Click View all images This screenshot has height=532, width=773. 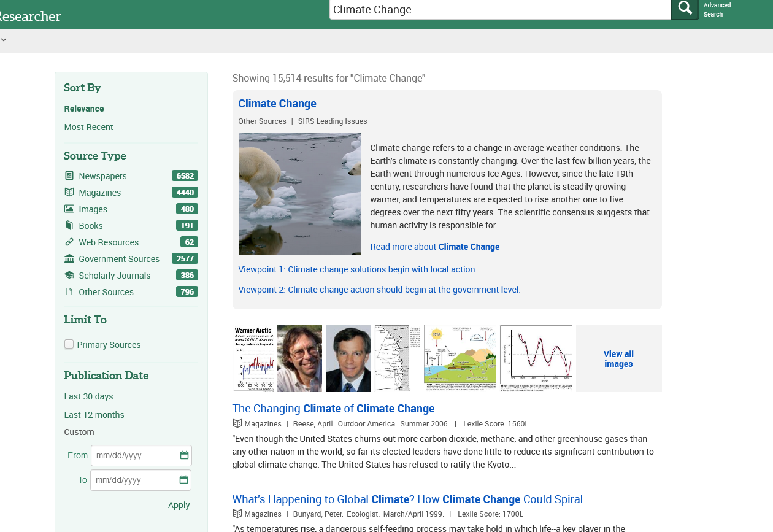(618, 359)
